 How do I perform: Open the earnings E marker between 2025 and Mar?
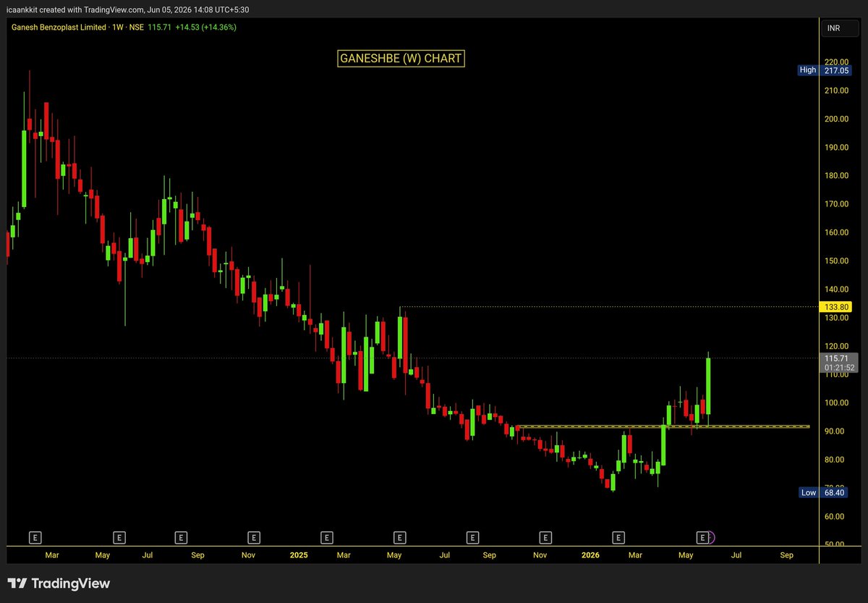pyautogui.click(x=327, y=537)
